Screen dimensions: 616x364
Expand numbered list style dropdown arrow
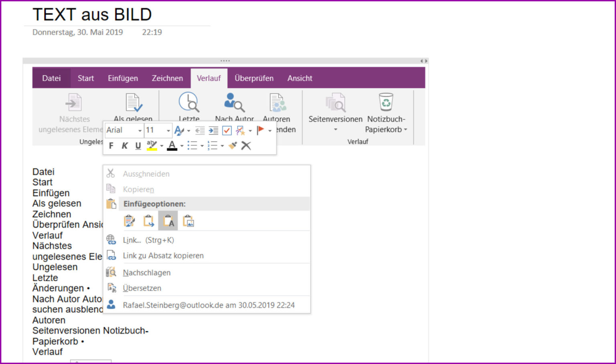click(x=222, y=146)
